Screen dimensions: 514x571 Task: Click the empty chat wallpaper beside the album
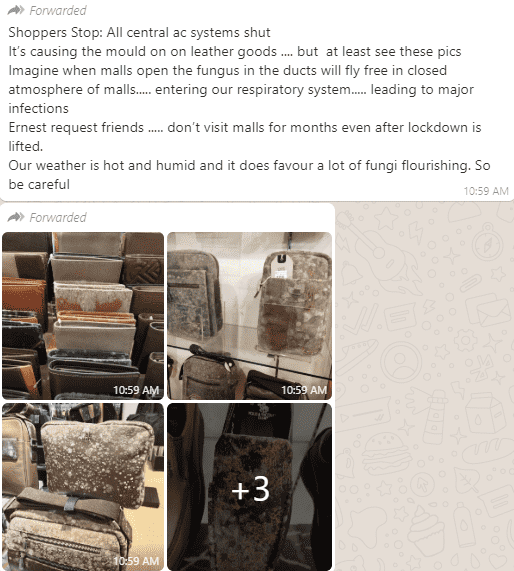(x=424, y=387)
